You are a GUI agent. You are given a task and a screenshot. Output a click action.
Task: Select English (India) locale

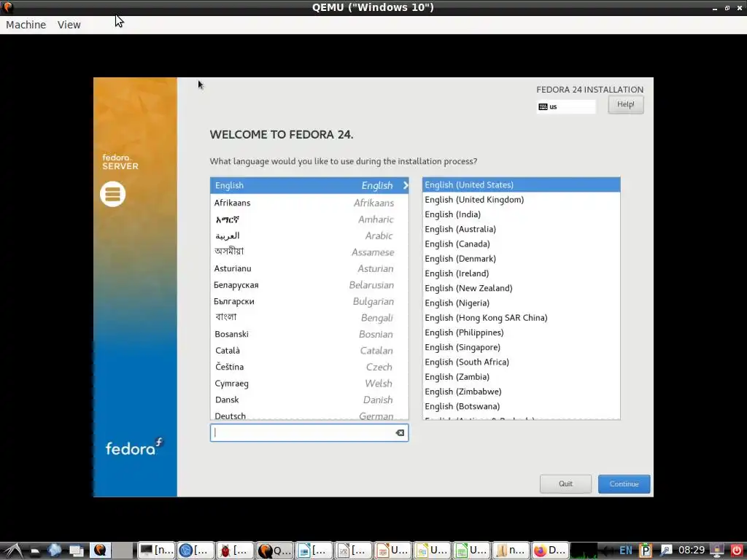(x=521, y=214)
